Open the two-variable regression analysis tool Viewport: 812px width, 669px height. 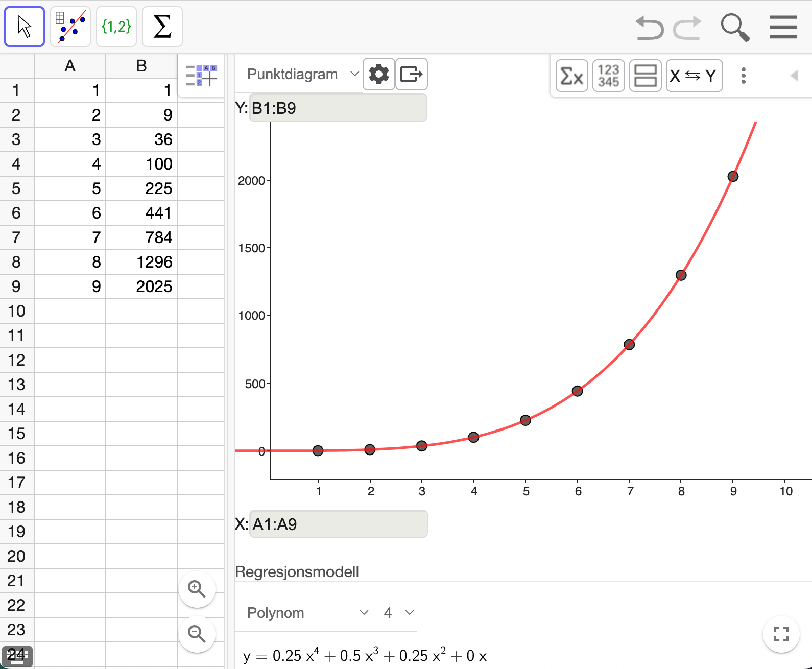(x=70, y=27)
